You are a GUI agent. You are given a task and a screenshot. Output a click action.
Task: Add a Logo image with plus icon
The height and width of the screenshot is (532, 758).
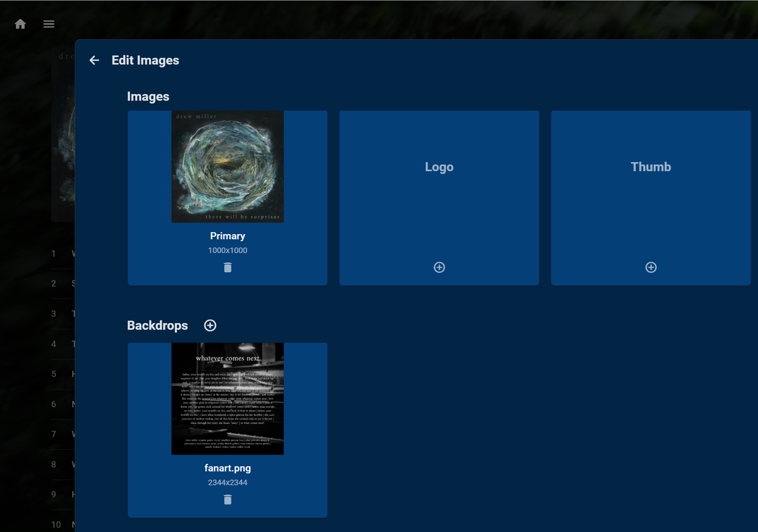[439, 268]
